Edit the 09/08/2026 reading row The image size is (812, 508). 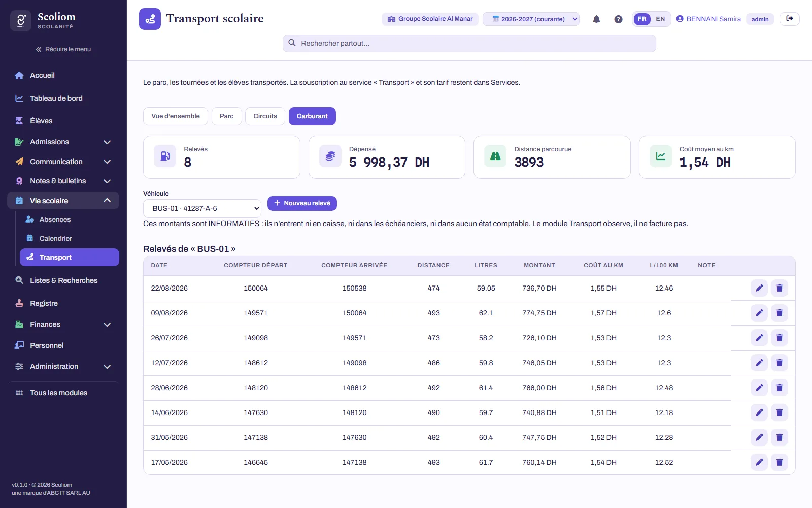pyautogui.click(x=759, y=313)
